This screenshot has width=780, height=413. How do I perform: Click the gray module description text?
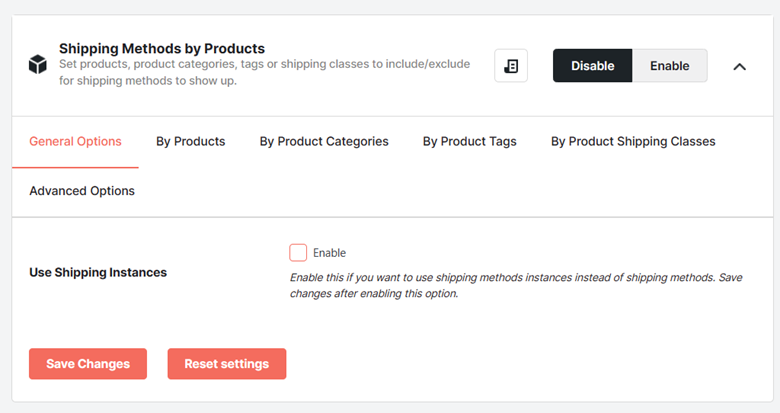coord(264,72)
